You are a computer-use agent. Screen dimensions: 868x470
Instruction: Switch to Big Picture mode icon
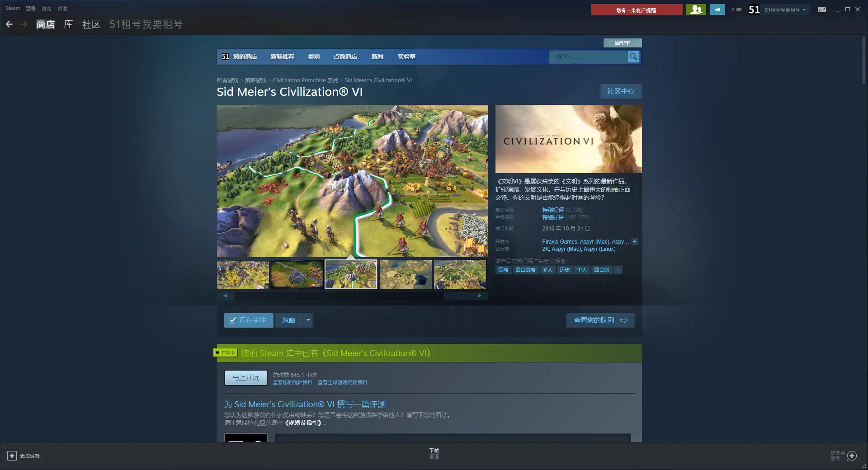[822, 9]
